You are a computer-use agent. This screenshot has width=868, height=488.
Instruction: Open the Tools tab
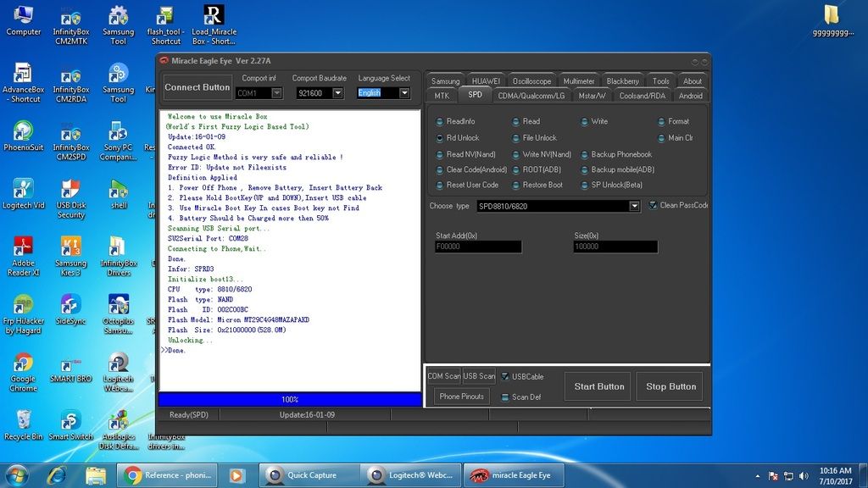coord(660,80)
